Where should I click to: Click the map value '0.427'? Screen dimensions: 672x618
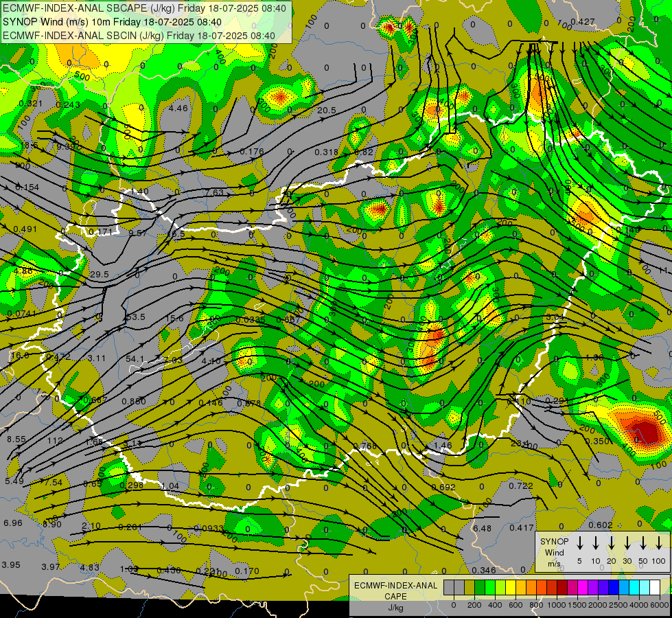(583, 22)
